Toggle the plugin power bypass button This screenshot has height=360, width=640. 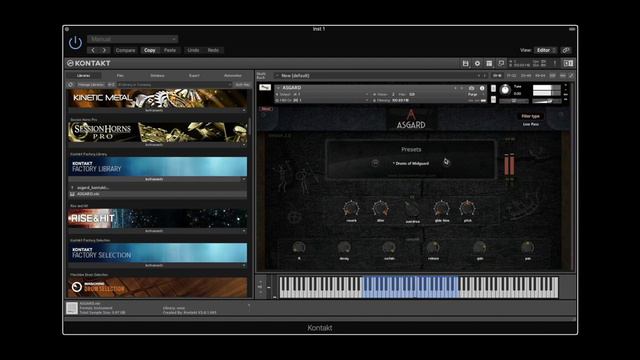click(75, 42)
